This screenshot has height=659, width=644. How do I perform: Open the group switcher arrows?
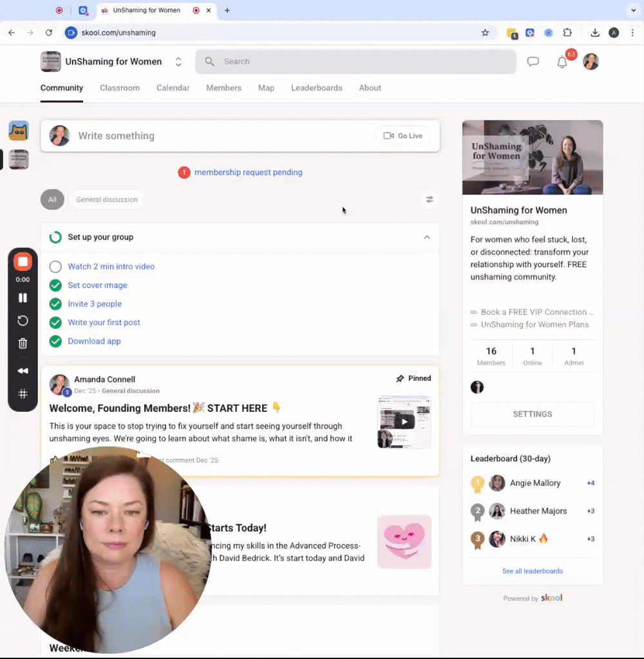[178, 62]
